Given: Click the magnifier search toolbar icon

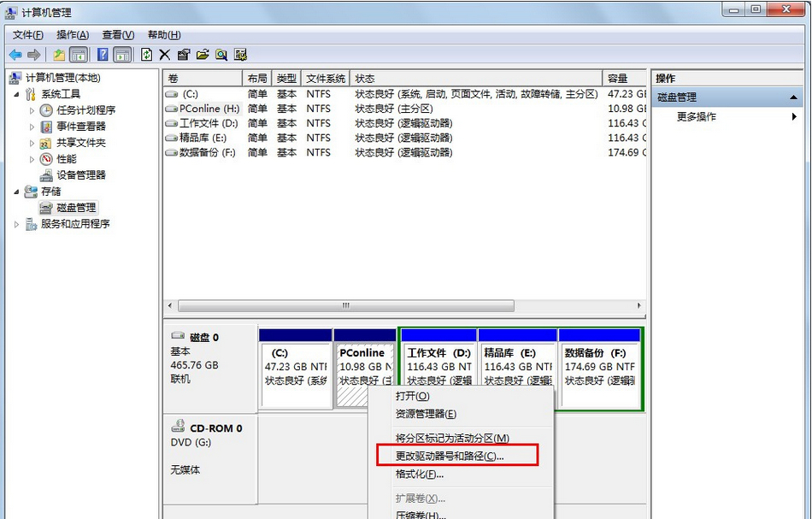Looking at the screenshot, I should point(221,55).
